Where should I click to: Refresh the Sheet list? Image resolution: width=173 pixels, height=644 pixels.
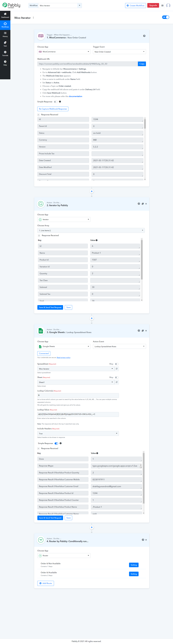[x=117, y=382]
